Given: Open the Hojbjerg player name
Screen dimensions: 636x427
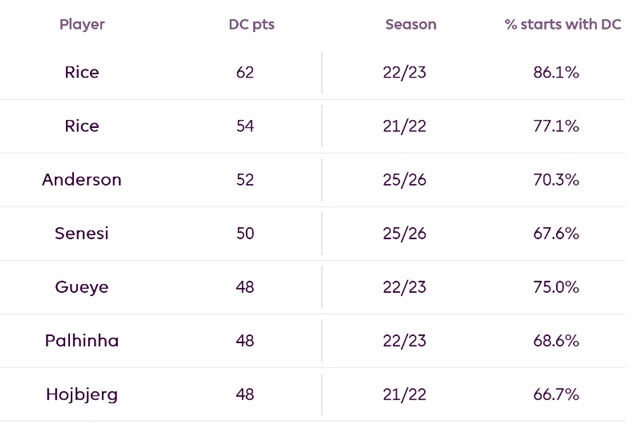Looking at the screenshot, I should 82,395.
